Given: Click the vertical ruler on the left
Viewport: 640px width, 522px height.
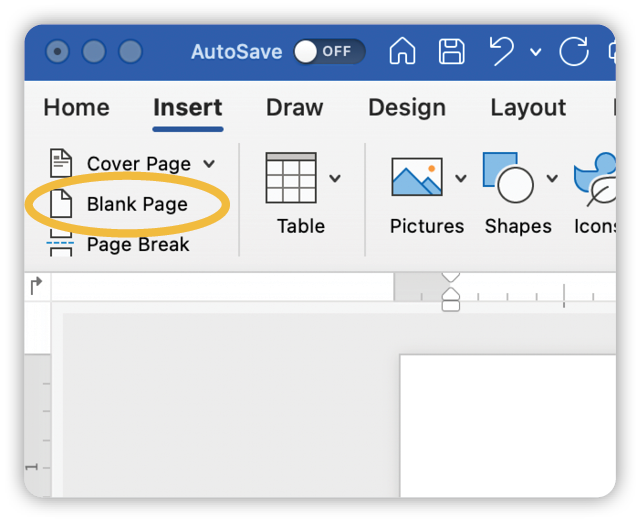Looking at the screenshot, I should 38,400.
